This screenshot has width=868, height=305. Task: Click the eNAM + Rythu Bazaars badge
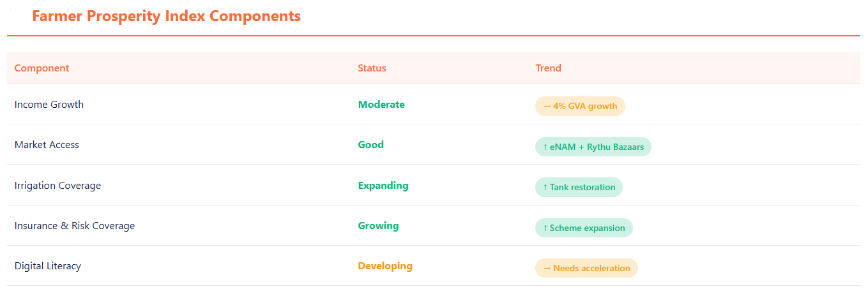(593, 147)
